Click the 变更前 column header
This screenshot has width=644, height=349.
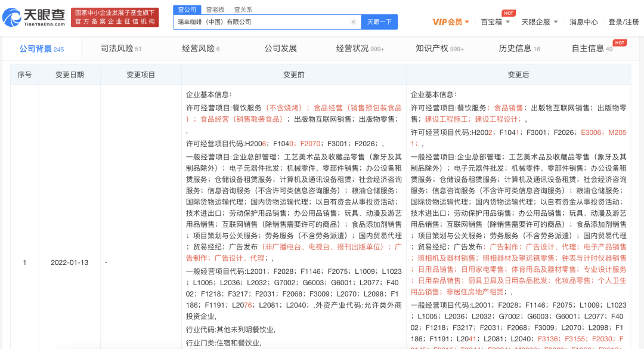point(293,75)
